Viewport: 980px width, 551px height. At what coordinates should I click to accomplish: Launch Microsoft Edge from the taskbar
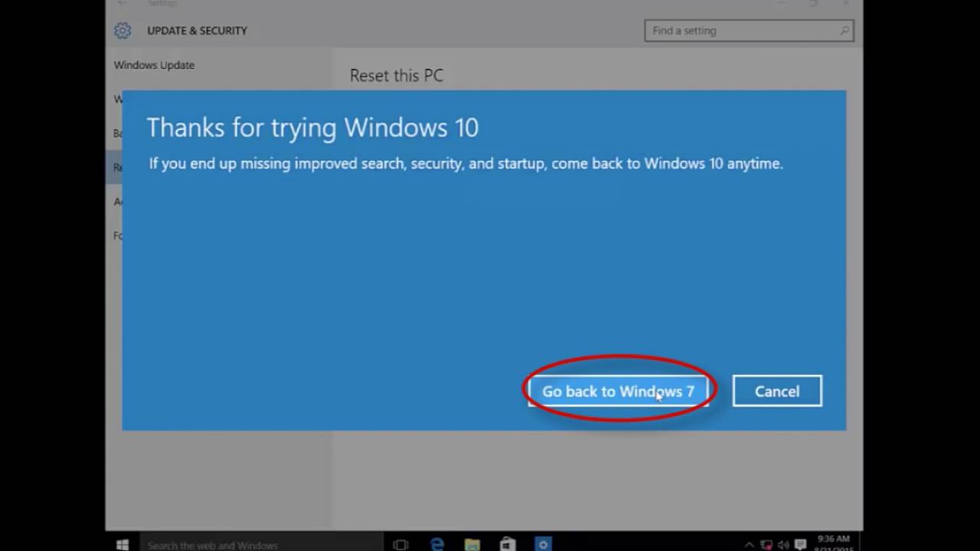(x=437, y=545)
